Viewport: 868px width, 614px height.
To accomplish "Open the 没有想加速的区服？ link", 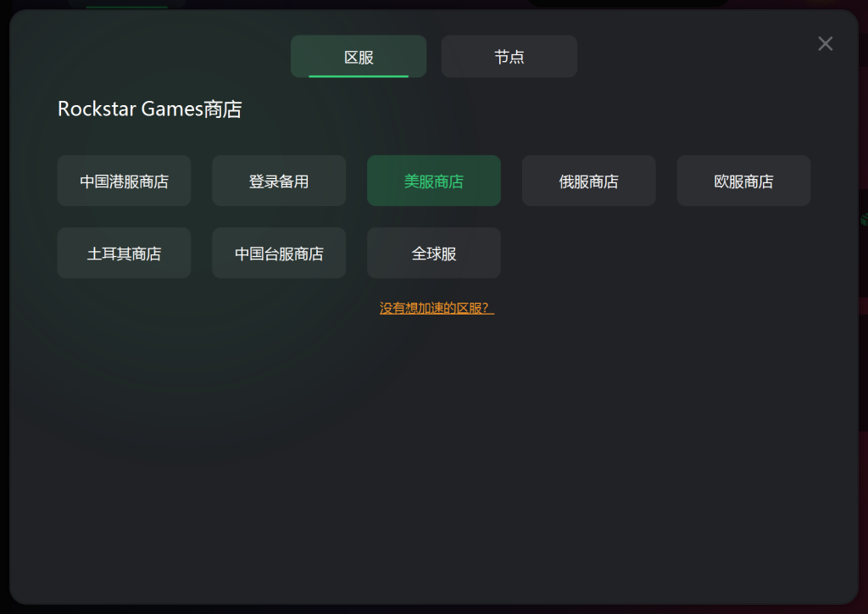I will (437, 308).
